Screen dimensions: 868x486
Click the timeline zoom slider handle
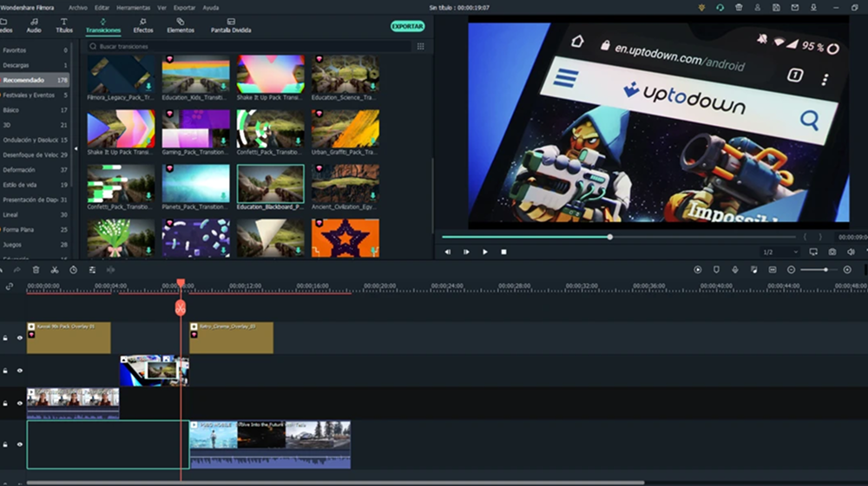[825, 270]
